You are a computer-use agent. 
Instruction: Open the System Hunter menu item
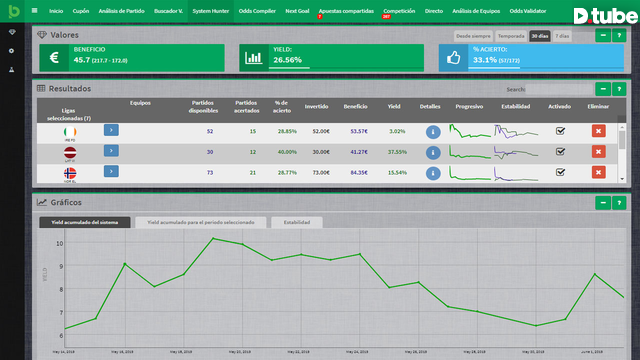click(211, 11)
